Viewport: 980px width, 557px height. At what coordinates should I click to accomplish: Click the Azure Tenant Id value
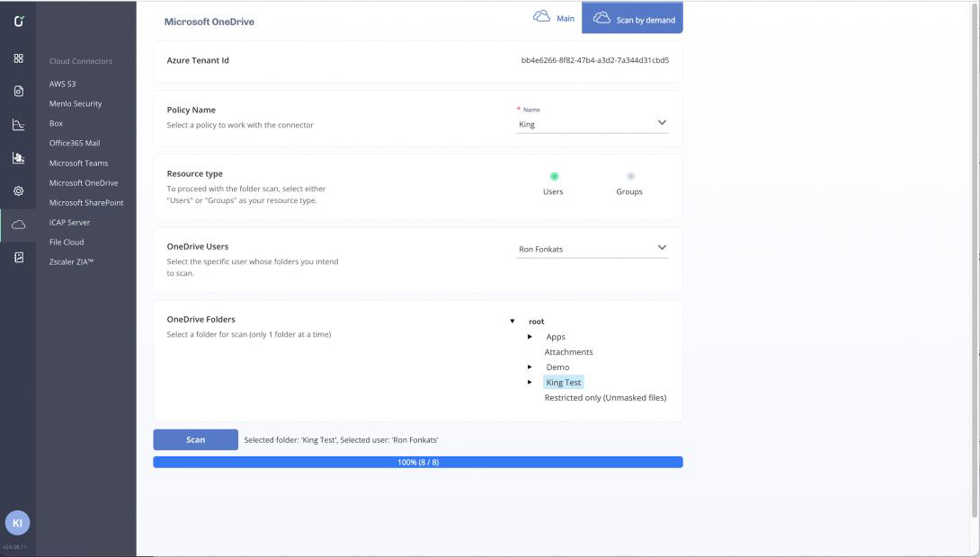595,60
